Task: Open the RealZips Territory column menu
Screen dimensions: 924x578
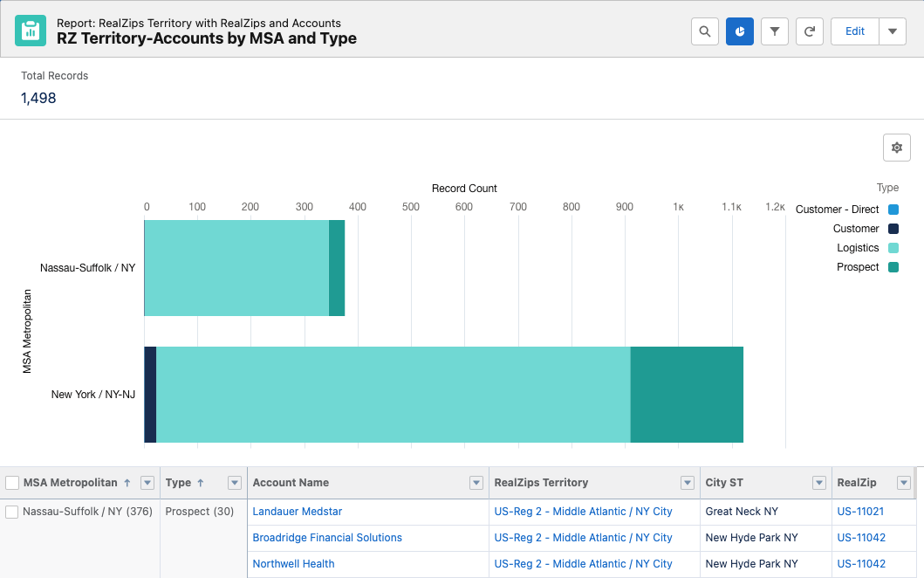Action: (687, 483)
